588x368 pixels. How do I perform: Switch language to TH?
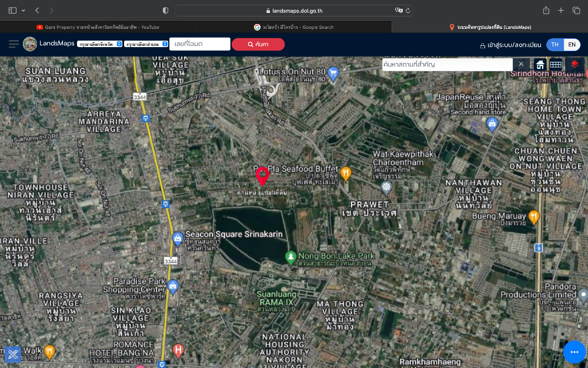point(554,45)
